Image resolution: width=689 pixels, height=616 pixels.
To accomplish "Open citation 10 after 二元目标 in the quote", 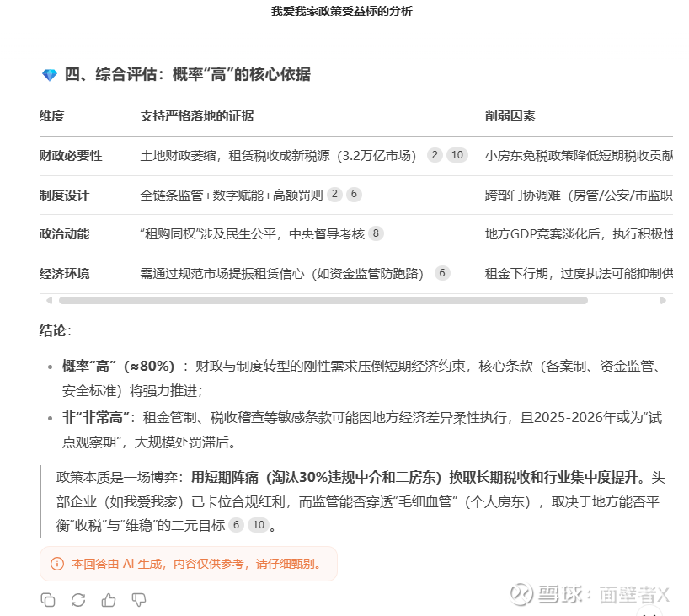I will point(259,524).
